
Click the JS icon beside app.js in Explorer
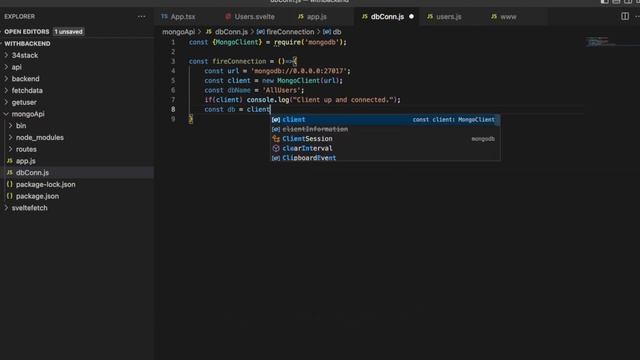tap(10, 161)
